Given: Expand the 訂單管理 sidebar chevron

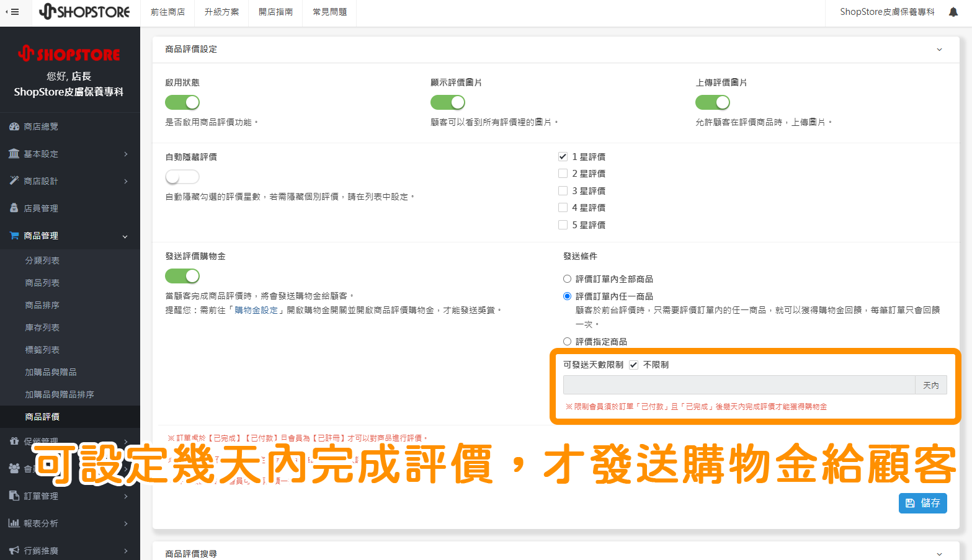Looking at the screenshot, I should pos(125,496).
